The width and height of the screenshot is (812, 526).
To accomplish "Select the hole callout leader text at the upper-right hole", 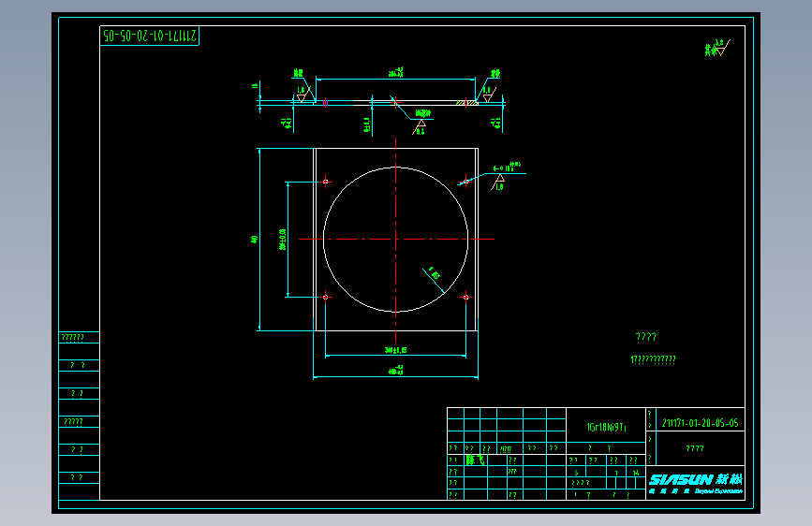I will coord(507,168).
